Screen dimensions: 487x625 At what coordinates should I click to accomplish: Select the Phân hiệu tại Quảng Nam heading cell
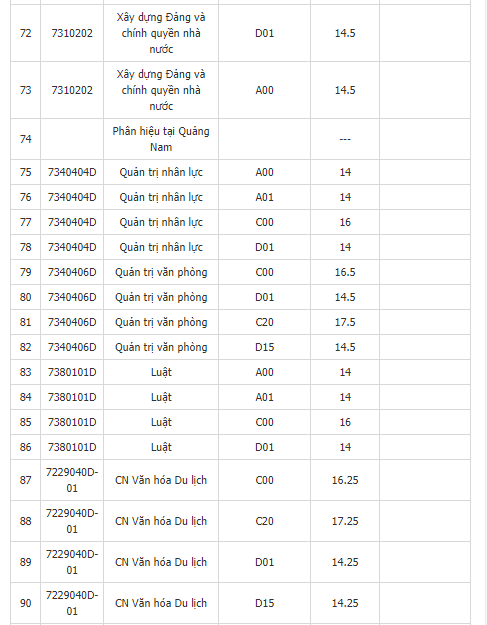click(161, 139)
